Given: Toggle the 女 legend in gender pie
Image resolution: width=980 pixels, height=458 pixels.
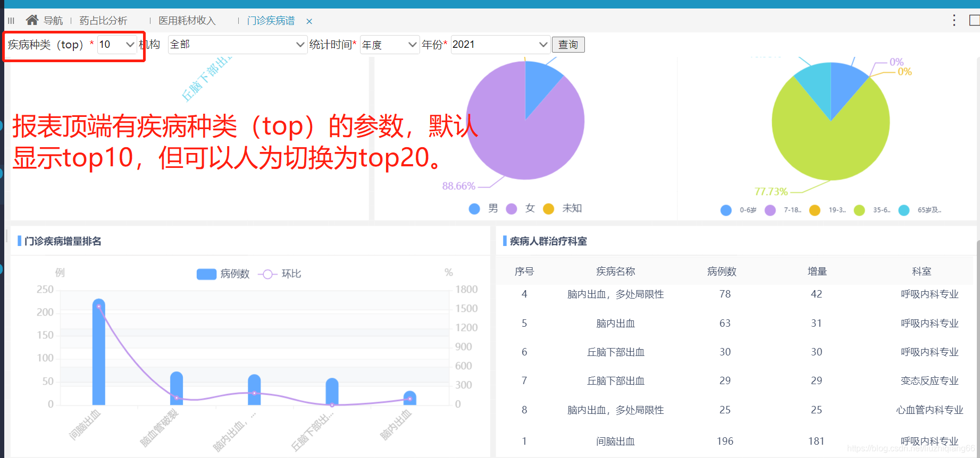Looking at the screenshot, I should [x=521, y=208].
